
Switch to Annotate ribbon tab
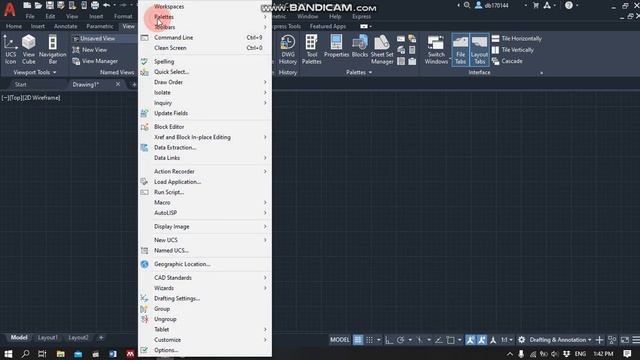coord(65,26)
